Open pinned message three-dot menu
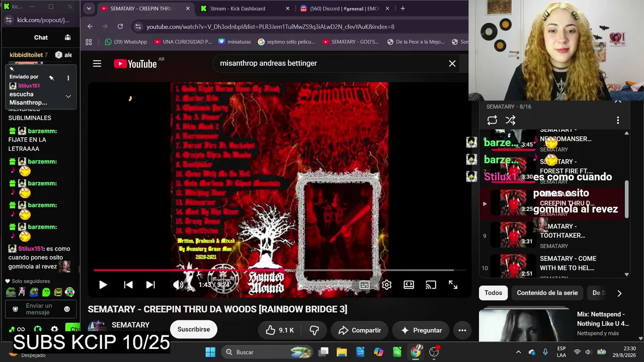The width and height of the screenshot is (644, 362). (x=68, y=78)
